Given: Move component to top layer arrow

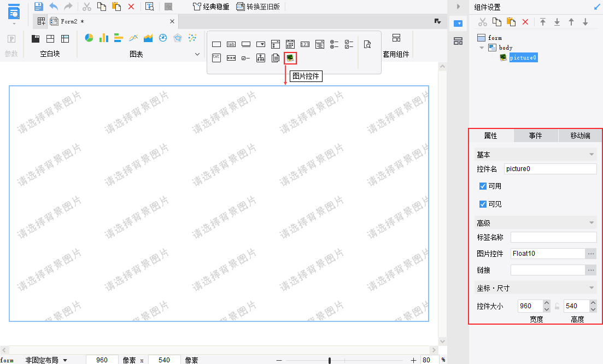Looking at the screenshot, I should click(543, 22).
